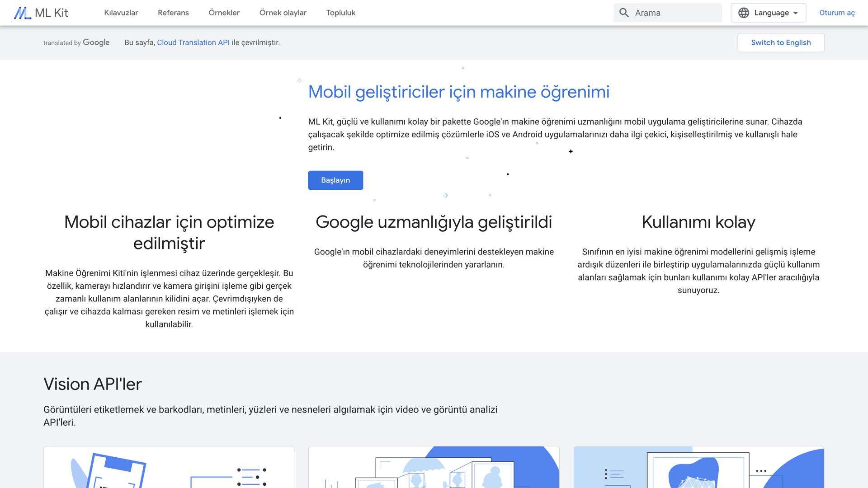The image size is (868, 488).
Task: Open the Topluluk page
Action: [340, 13]
